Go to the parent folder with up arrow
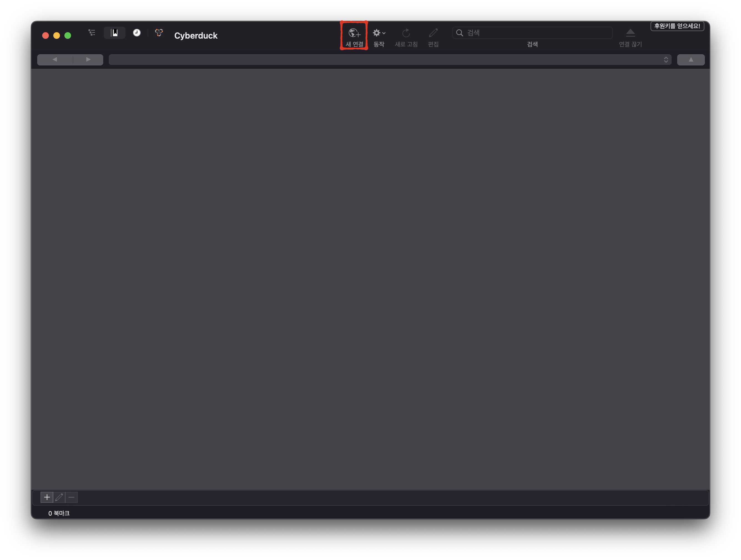The image size is (741, 560). pyautogui.click(x=691, y=60)
